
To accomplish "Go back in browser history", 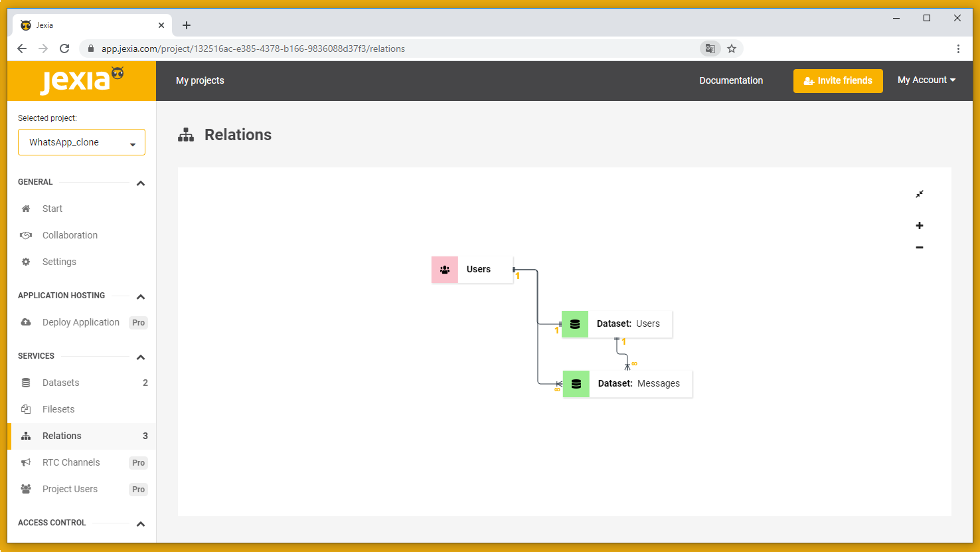I will point(22,48).
